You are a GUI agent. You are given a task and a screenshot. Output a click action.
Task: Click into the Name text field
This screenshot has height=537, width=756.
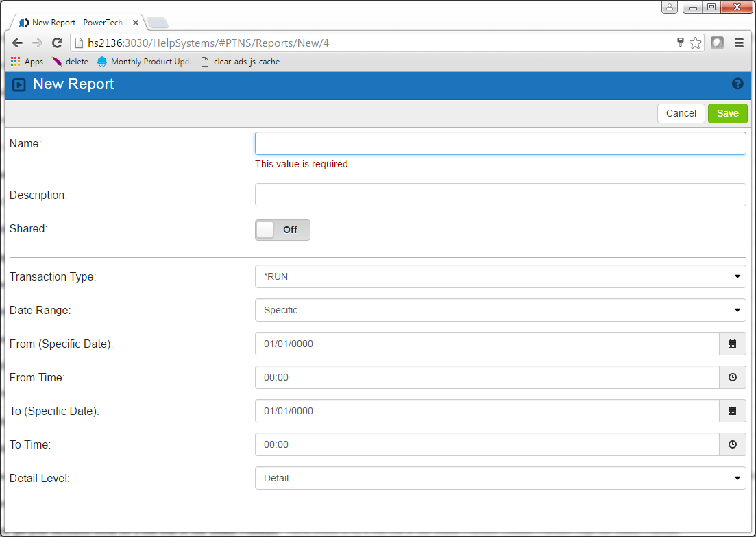tap(500, 143)
